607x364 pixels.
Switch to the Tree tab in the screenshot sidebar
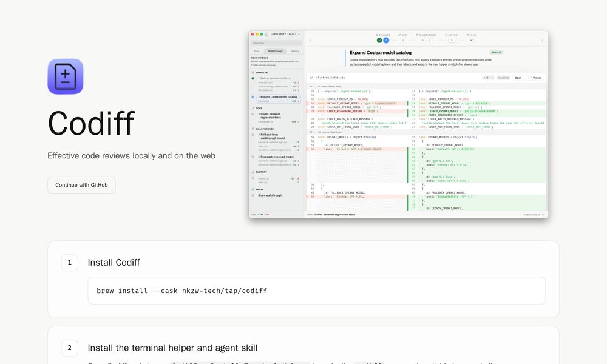coord(257,51)
